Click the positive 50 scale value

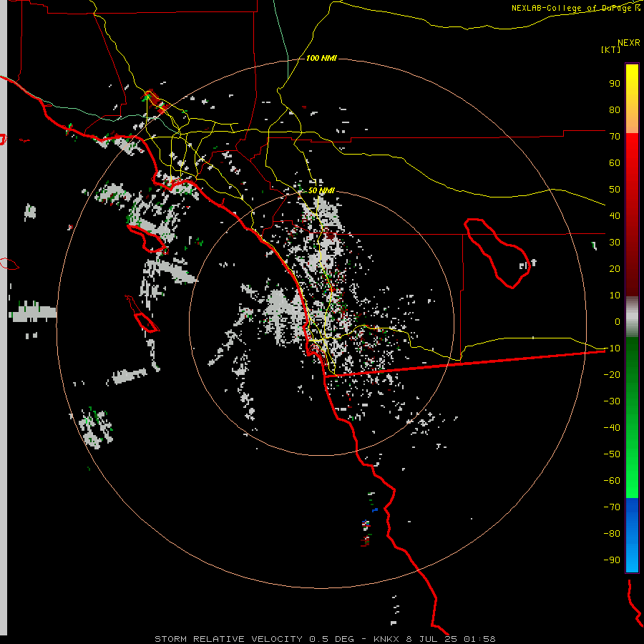click(615, 190)
